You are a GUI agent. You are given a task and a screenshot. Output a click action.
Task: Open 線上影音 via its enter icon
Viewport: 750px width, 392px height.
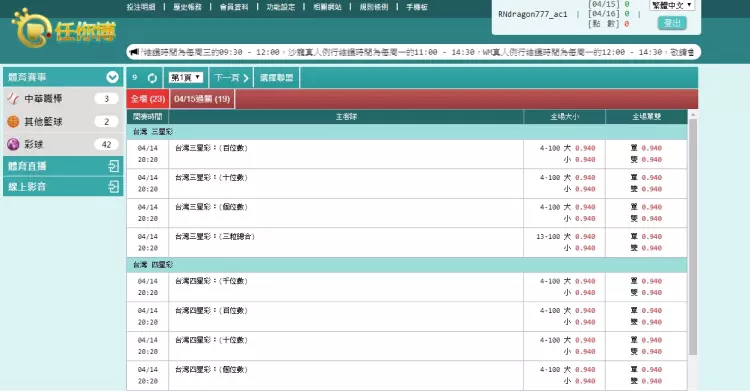coord(113,186)
